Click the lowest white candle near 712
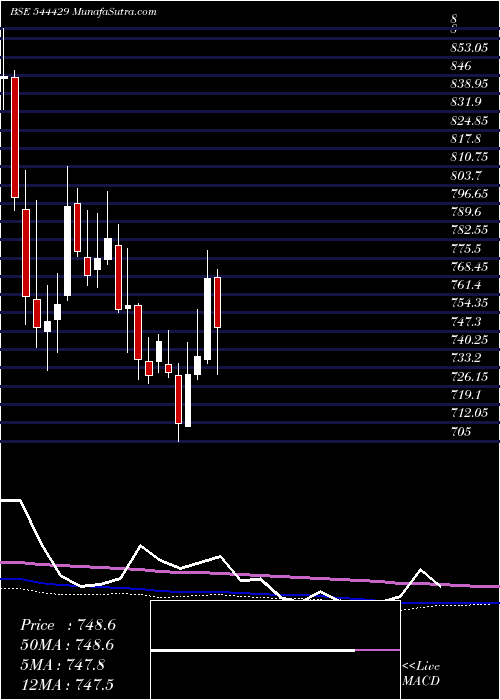This screenshot has width=500, height=700. point(188,400)
